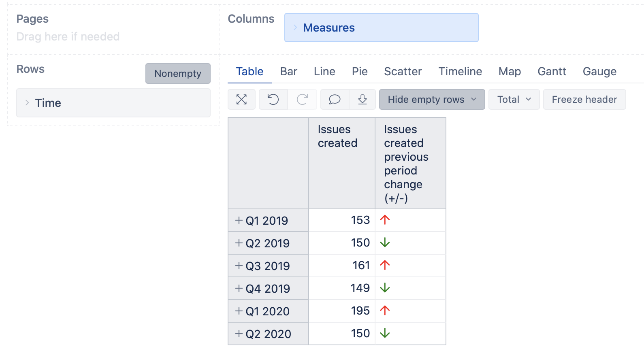This screenshot has width=644, height=353.
Task: Click the redo arrow icon
Action: (x=302, y=100)
